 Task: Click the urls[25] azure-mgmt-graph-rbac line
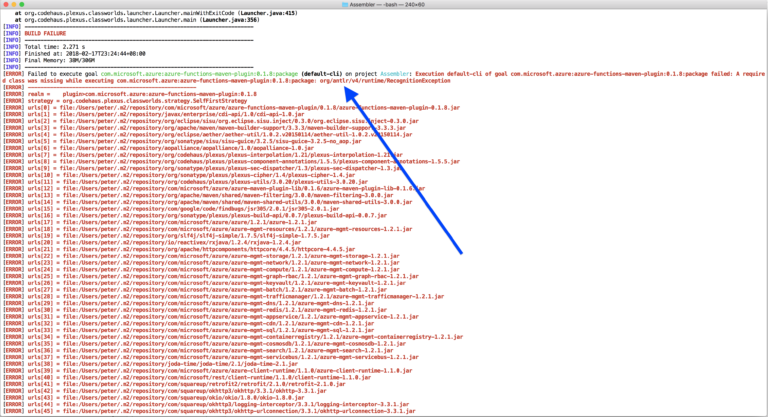click(211, 276)
